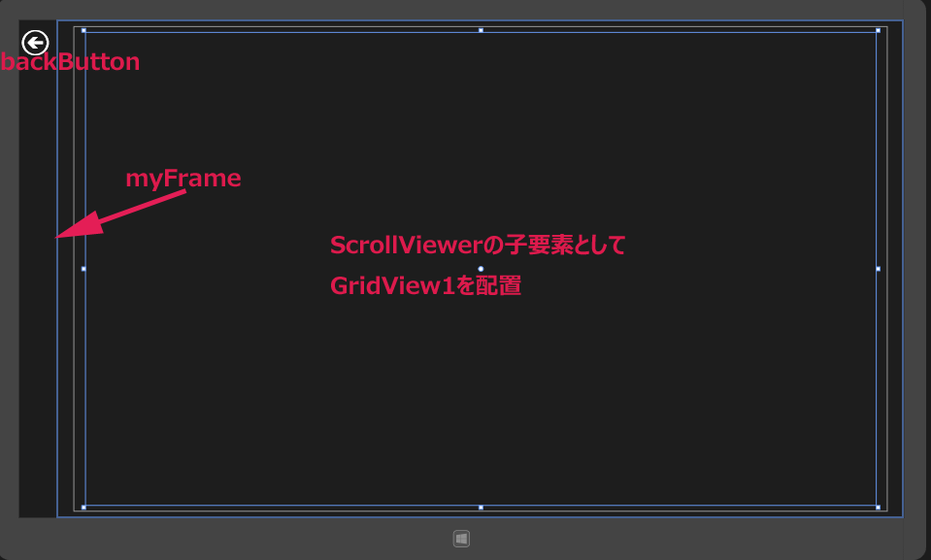Click the center point marker of the selected GridView
Viewport: 931px width, 560px height.
481,269
